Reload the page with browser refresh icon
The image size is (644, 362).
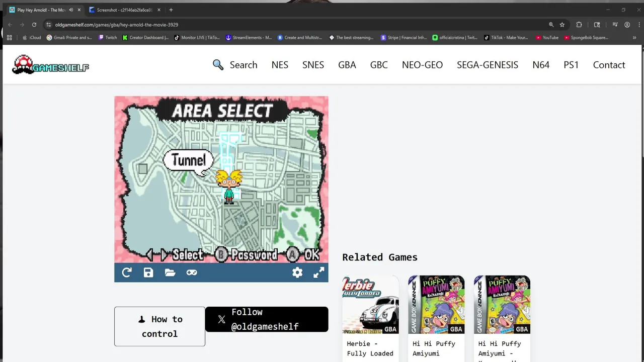point(34,25)
